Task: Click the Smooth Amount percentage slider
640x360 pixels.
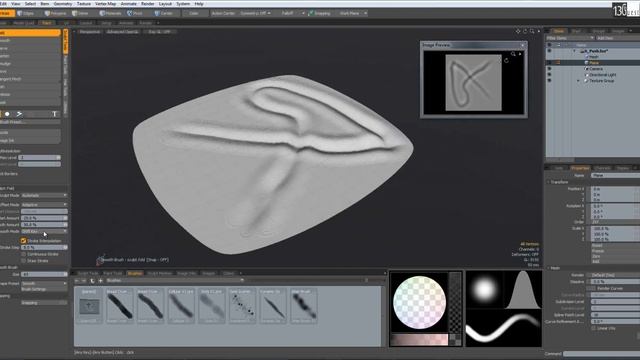Action: click(x=44, y=224)
